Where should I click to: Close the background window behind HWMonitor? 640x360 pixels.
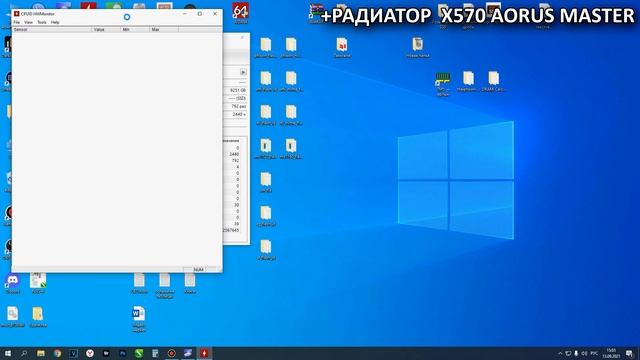coord(242,38)
